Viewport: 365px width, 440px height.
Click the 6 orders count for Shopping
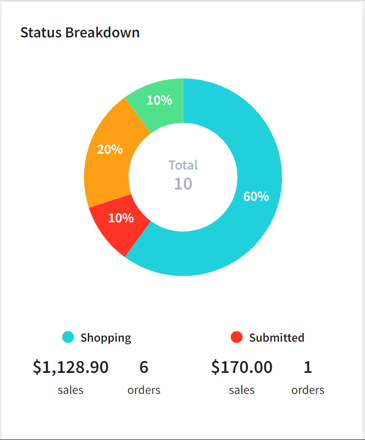[x=144, y=367]
